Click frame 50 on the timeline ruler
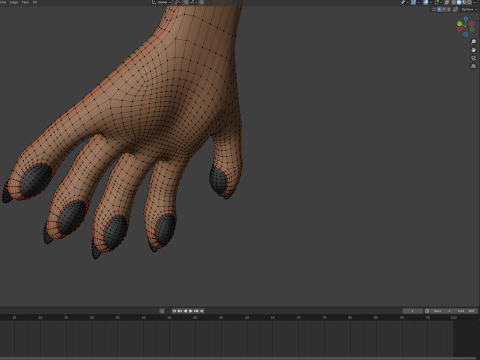 [x=195, y=318]
